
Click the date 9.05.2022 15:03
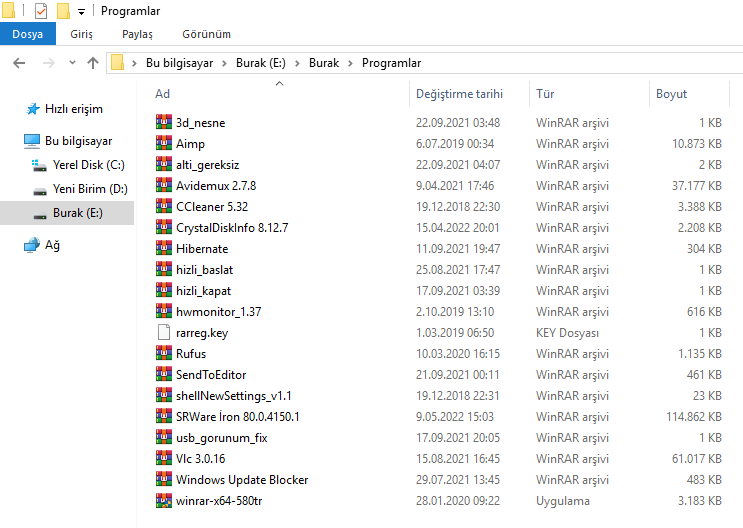click(455, 417)
